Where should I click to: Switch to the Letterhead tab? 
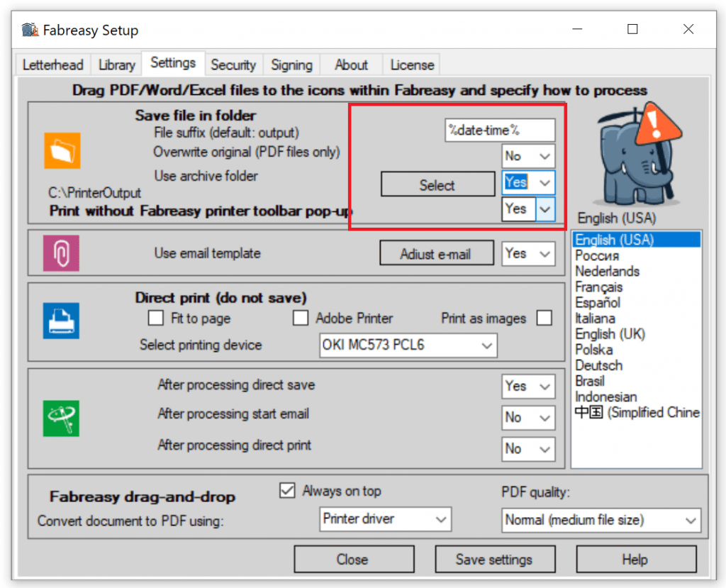click(52, 65)
